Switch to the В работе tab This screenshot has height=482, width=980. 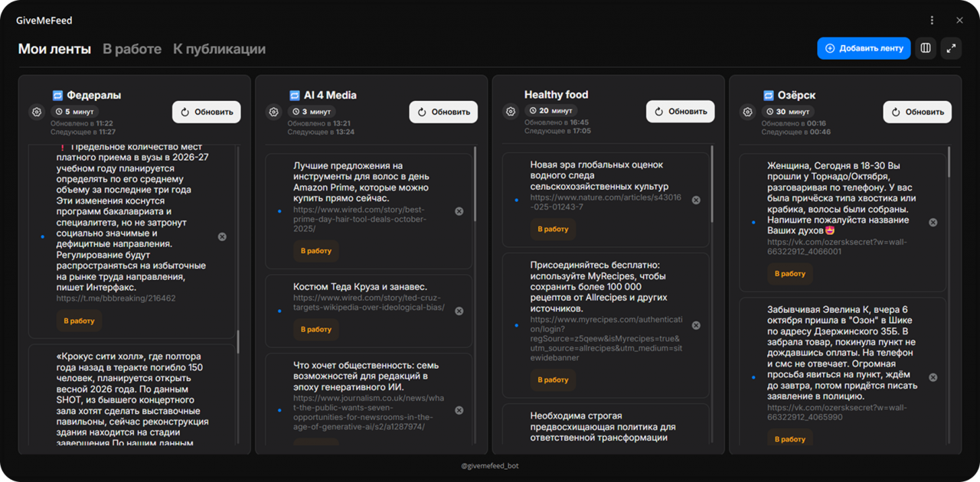pyautogui.click(x=132, y=49)
